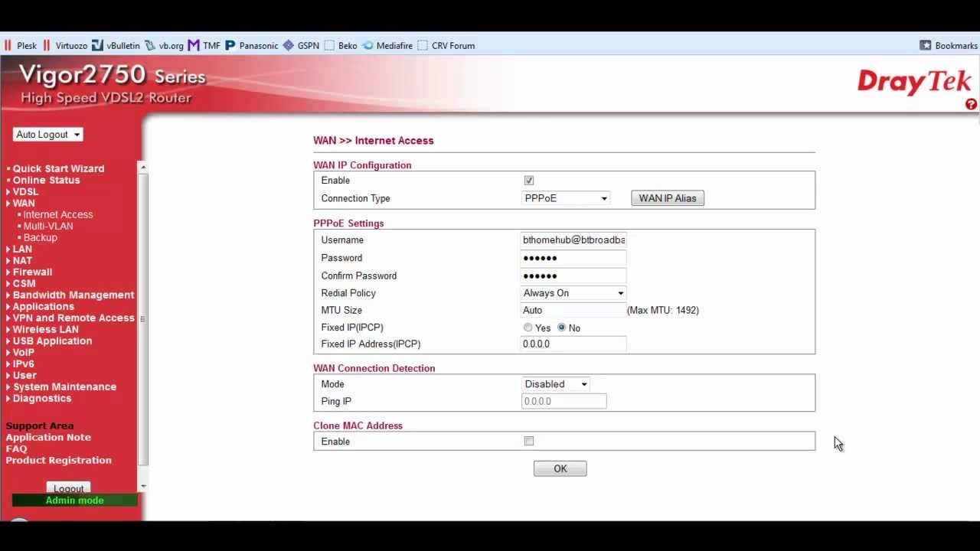Open the Mediafire bookmark
This screenshot has height=551, width=980.
tap(387, 46)
